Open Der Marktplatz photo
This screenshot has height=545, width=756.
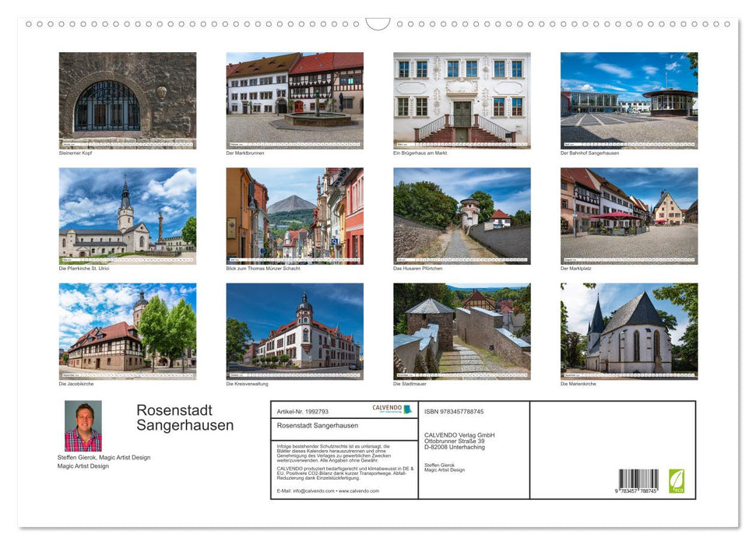coord(629,216)
